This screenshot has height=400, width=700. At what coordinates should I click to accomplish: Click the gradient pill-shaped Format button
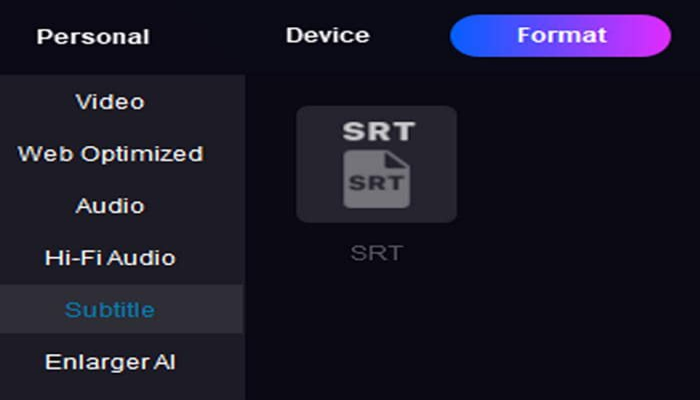coord(560,36)
